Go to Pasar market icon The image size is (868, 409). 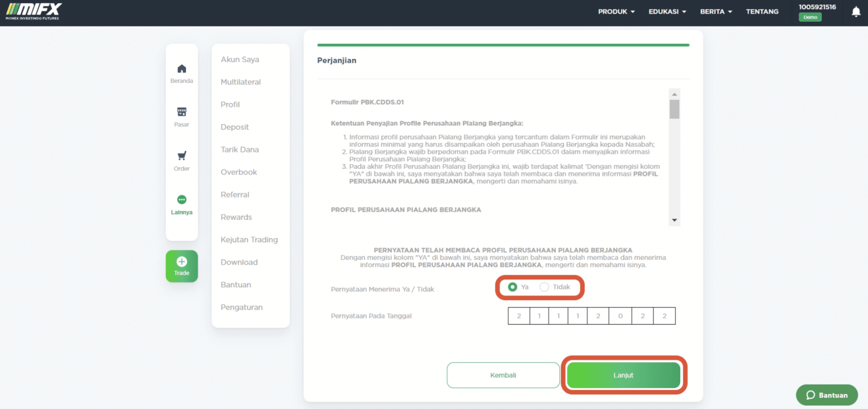coord(182,112)
